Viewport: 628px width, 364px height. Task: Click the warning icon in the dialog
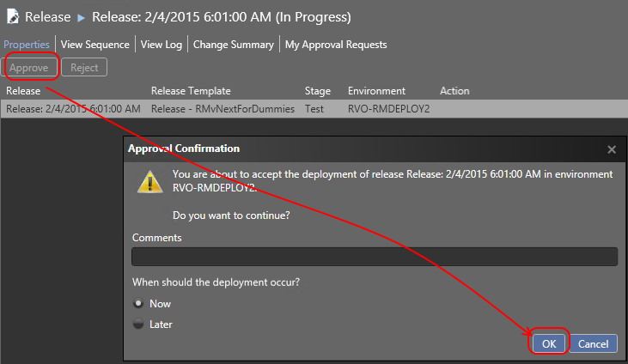pos(151,181)
